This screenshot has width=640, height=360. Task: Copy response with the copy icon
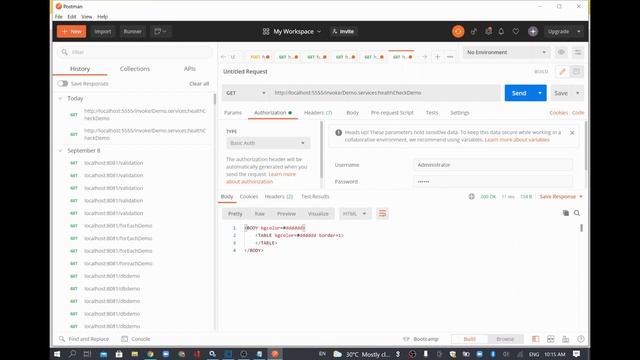[565, 213]
